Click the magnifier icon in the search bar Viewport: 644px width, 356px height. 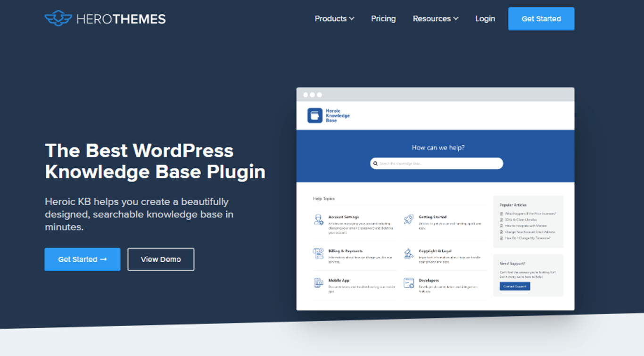(375, 164)
